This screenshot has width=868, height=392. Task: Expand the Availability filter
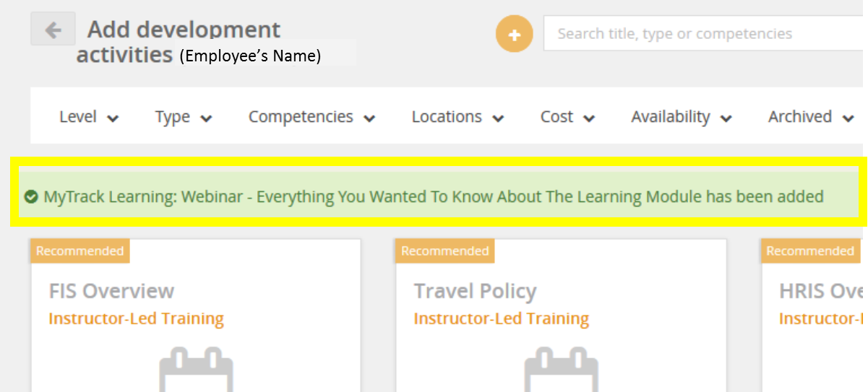click(x=682, y=117)
